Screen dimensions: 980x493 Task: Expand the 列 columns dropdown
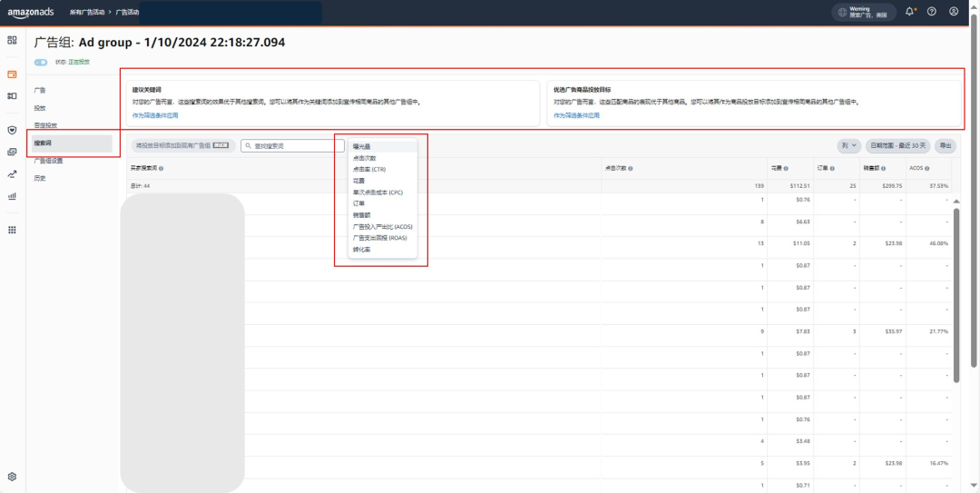(848, 146)
